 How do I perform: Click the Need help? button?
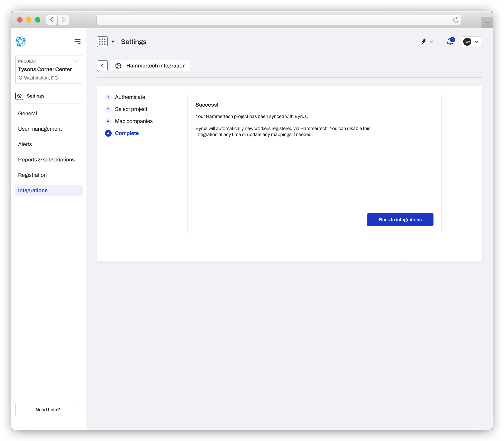click(x=48, y=410)
